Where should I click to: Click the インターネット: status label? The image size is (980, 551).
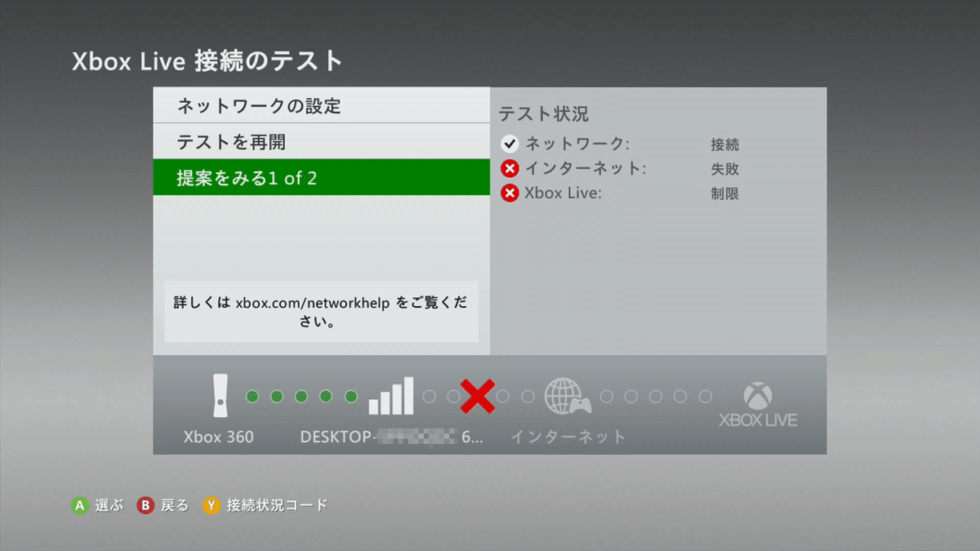[x=586, y=169]
